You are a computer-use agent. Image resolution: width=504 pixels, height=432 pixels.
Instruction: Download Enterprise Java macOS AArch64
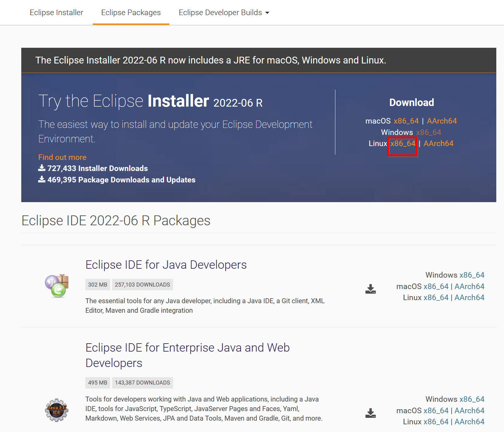(469, 411)
